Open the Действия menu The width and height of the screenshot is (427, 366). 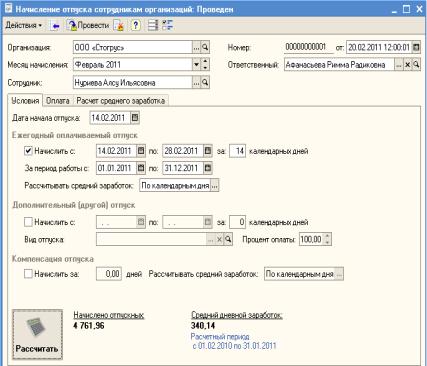click(x=23, y=25)
